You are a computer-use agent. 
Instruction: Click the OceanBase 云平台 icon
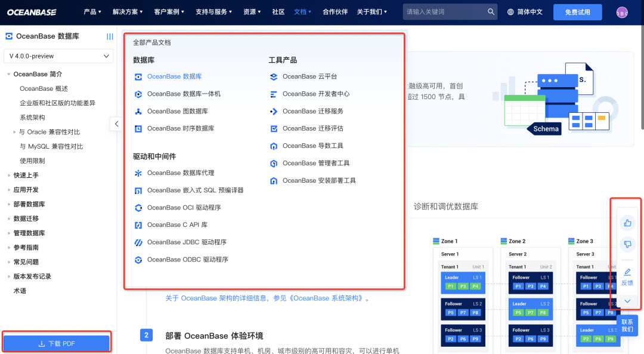(x=274, y=77)
